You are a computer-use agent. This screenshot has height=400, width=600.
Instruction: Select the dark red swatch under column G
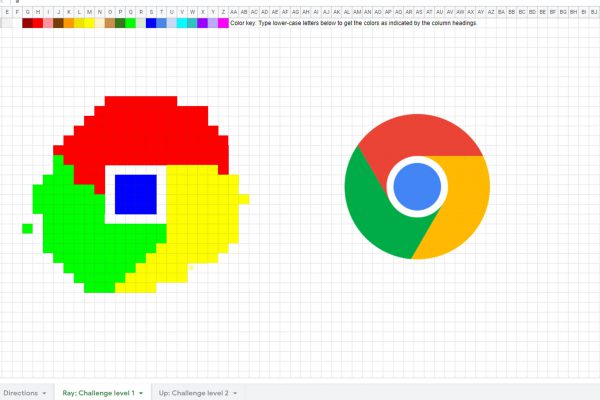pos(27,23)
